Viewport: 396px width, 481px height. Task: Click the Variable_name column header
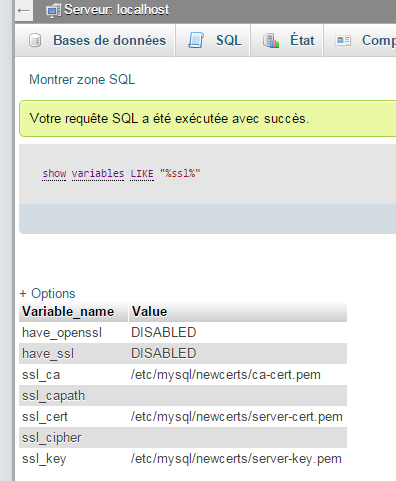click(73, 312)
